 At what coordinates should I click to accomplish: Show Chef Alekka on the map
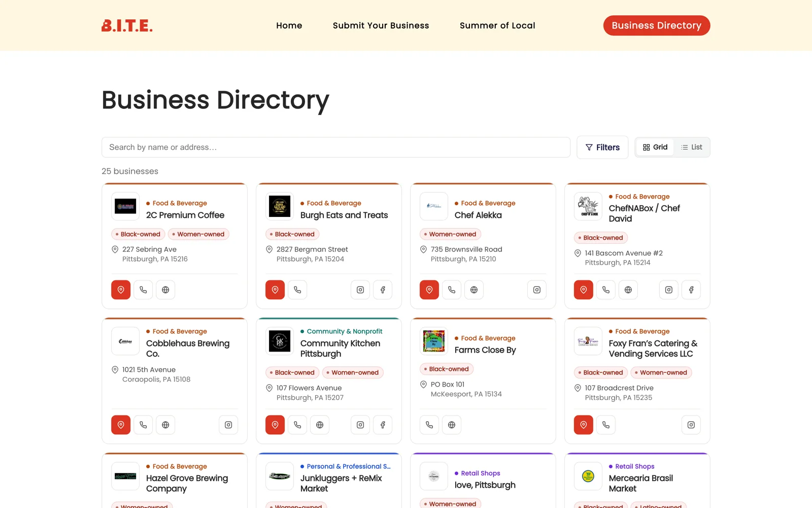[x=429, y=290]
